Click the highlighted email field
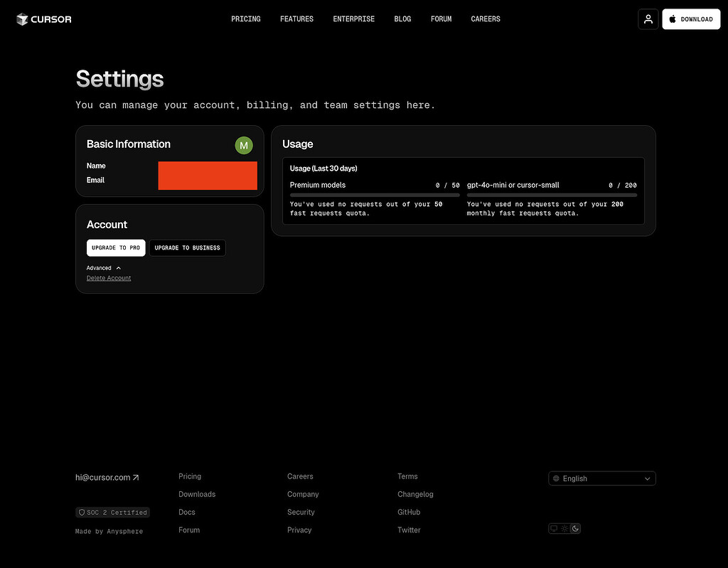 (x=208, y=176)
